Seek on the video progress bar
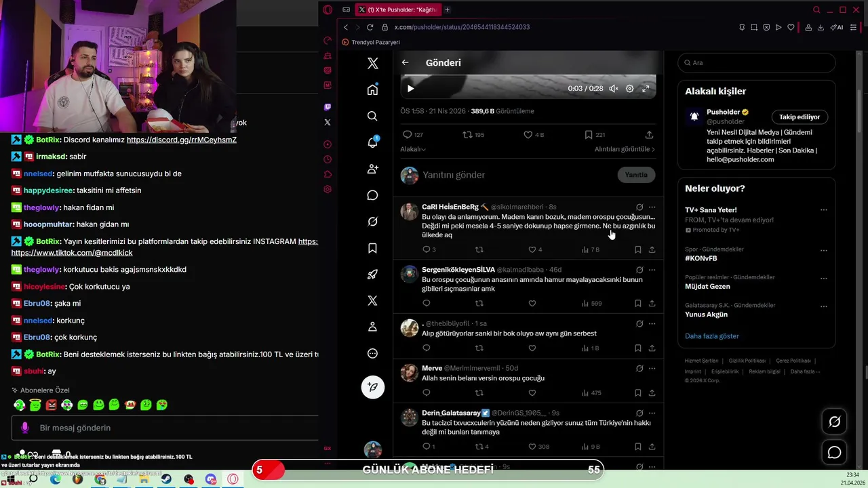Viewport: 868px width, 488px height. (x=528, y=77)
